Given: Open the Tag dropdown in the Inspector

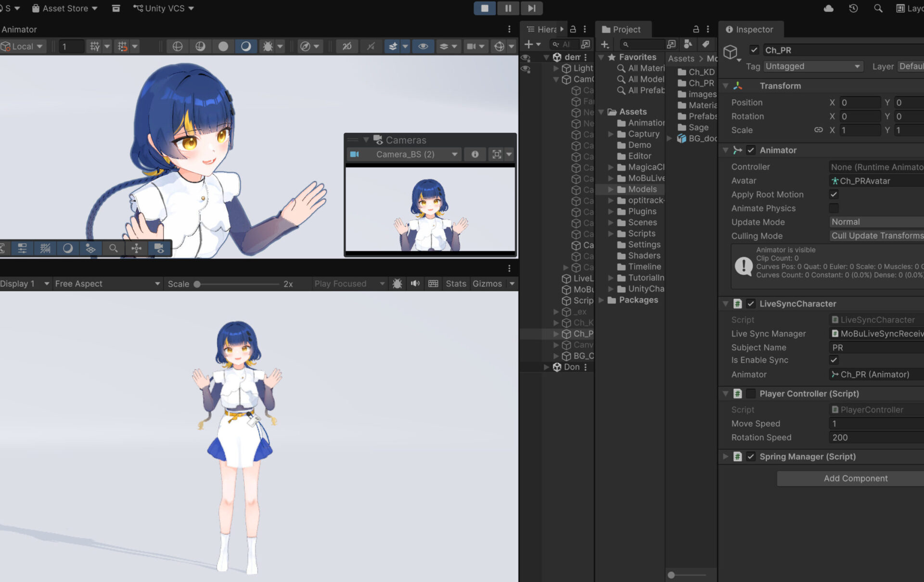Looking at the screenshot, I should (813, 66).
